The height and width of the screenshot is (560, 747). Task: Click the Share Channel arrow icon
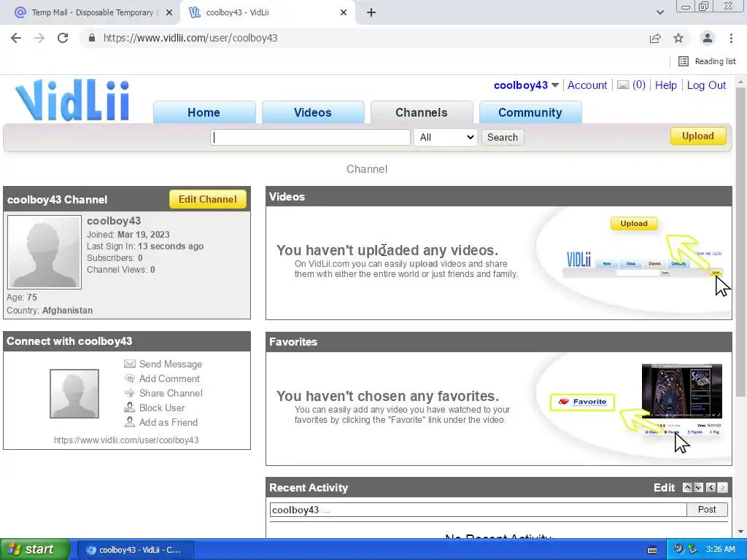pos(130,393)
